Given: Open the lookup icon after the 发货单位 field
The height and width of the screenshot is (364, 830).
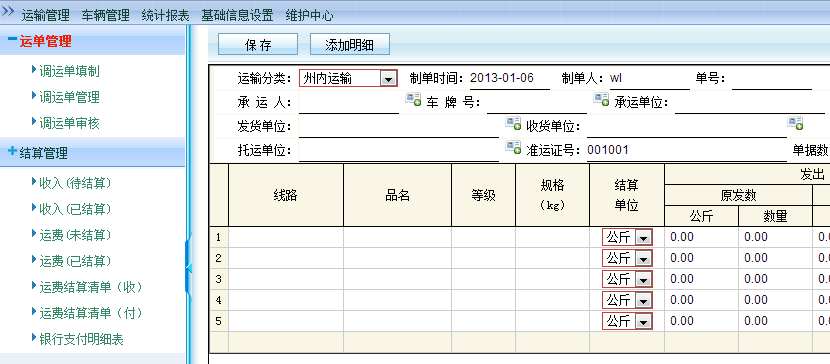Looking at the screenshot, I should click(513, 124).
